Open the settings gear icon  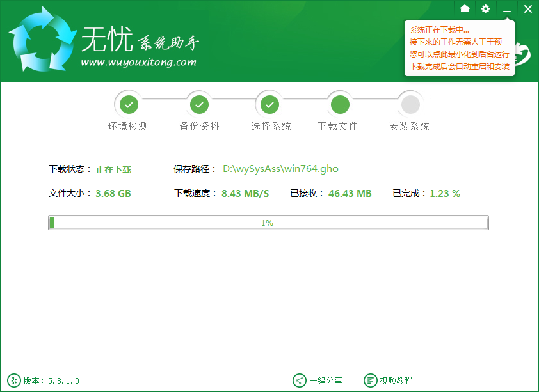(x=486, y=9)
